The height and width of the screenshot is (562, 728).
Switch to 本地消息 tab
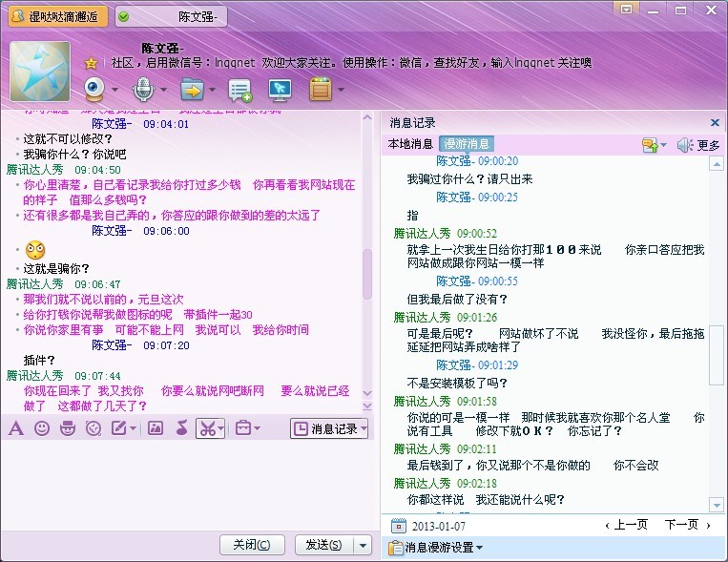tap(410, 144)
